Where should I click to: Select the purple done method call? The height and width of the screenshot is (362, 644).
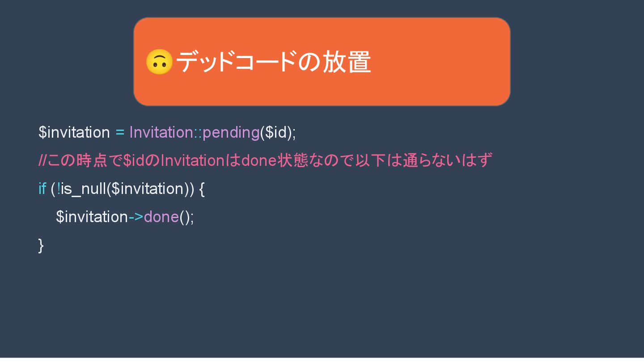click(161, 217)
